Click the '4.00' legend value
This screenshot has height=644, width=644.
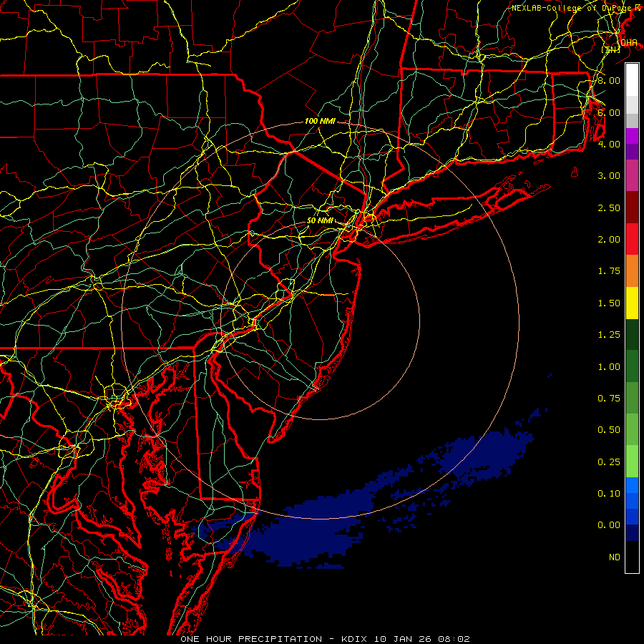[x=609, y=144]
